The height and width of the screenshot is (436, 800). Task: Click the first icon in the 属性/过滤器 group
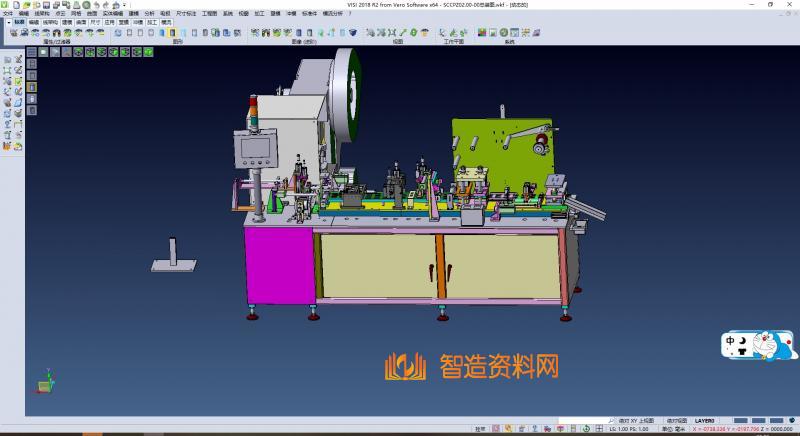[13, 33]
